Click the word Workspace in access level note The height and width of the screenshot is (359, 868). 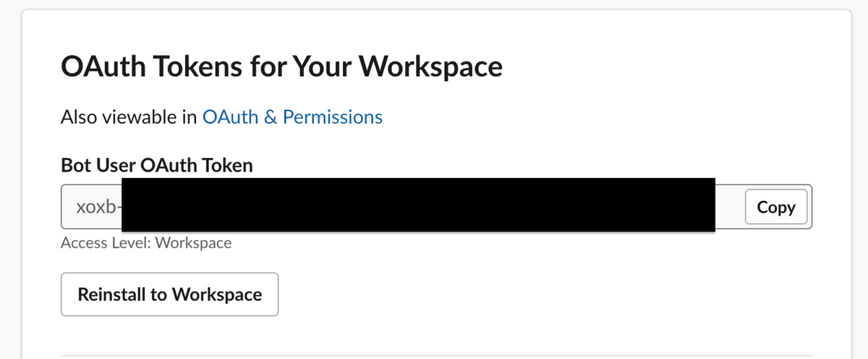point(194,243)
